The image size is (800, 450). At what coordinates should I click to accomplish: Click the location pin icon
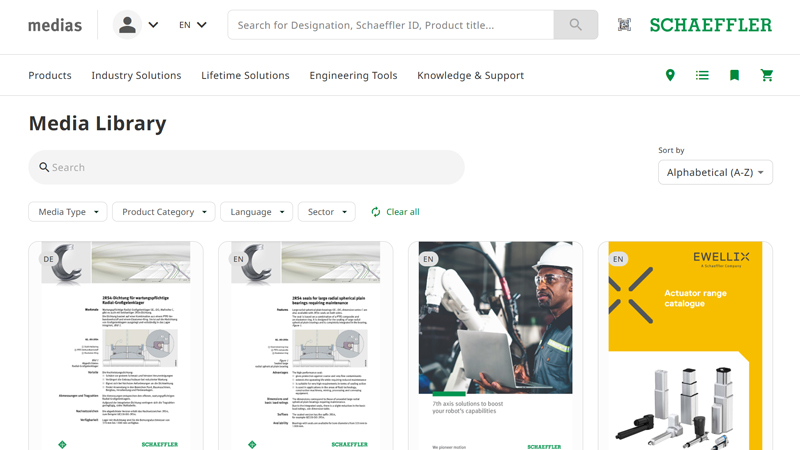(670, 75)
